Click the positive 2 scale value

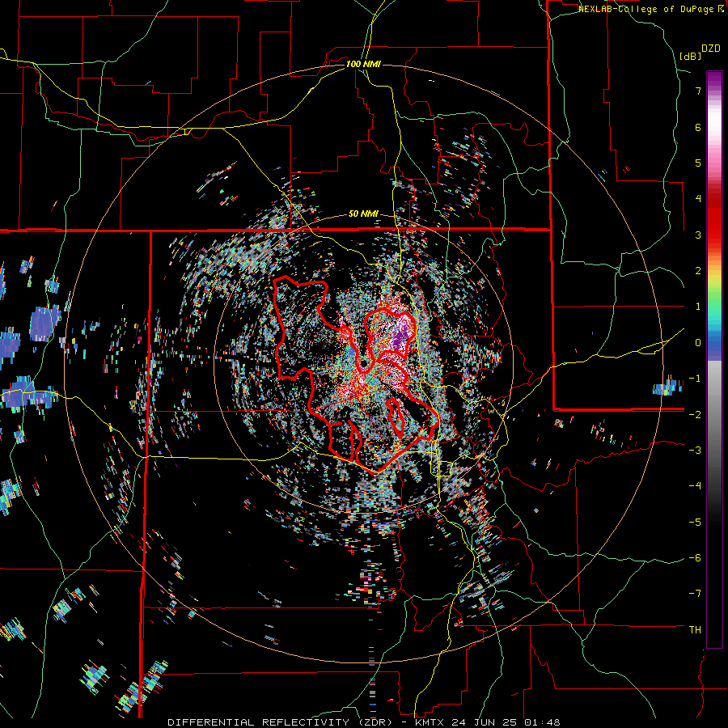698,271
